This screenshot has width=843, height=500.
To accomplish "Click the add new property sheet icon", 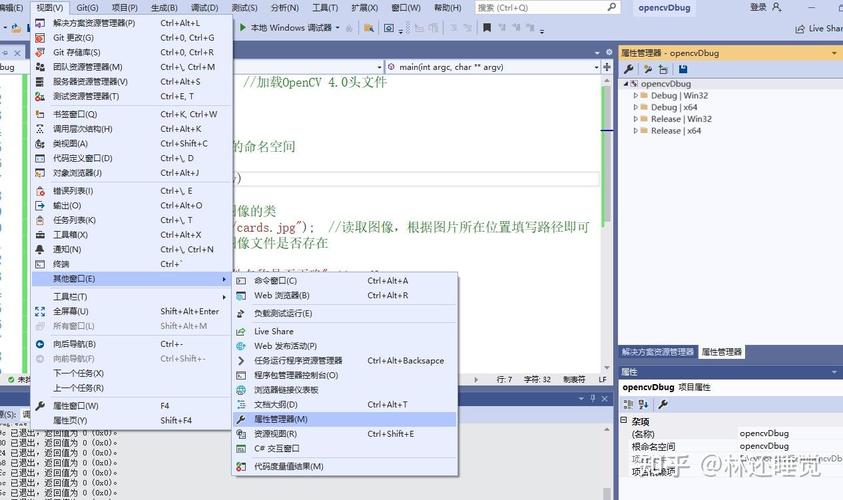I will [647, 69].
